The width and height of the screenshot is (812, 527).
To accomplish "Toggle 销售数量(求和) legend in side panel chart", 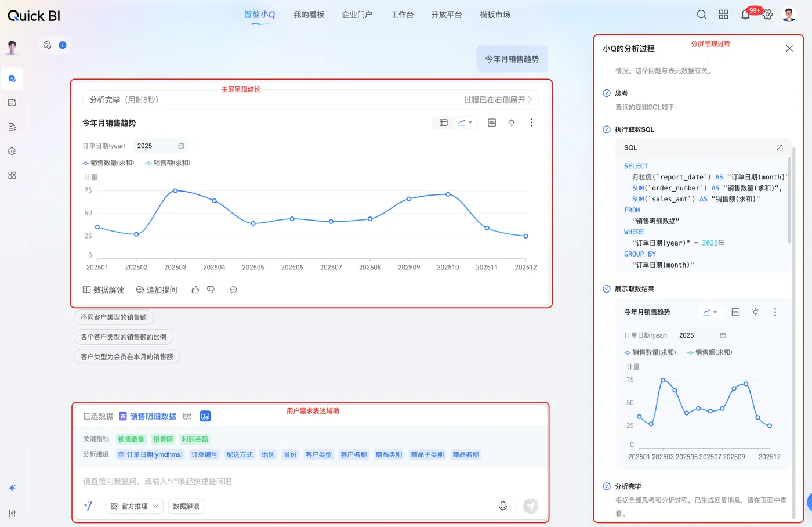I will [650, 352].
